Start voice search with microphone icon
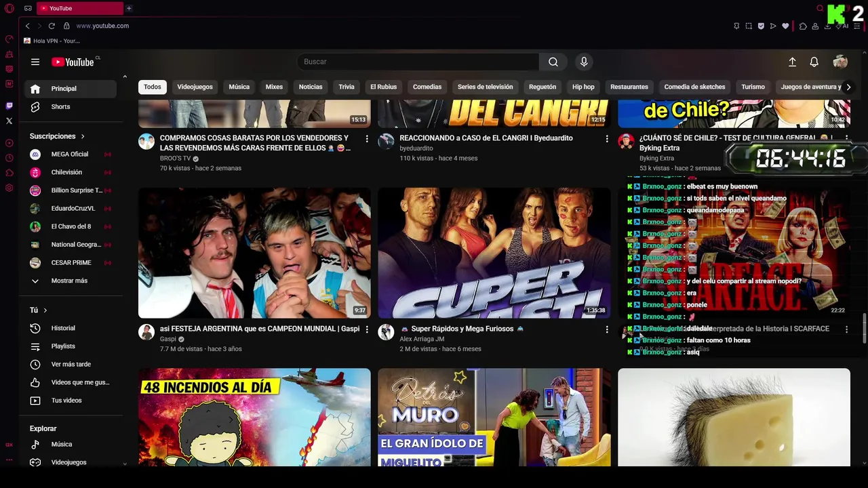This screenshot has width=868, height=488. coord(584,62)
